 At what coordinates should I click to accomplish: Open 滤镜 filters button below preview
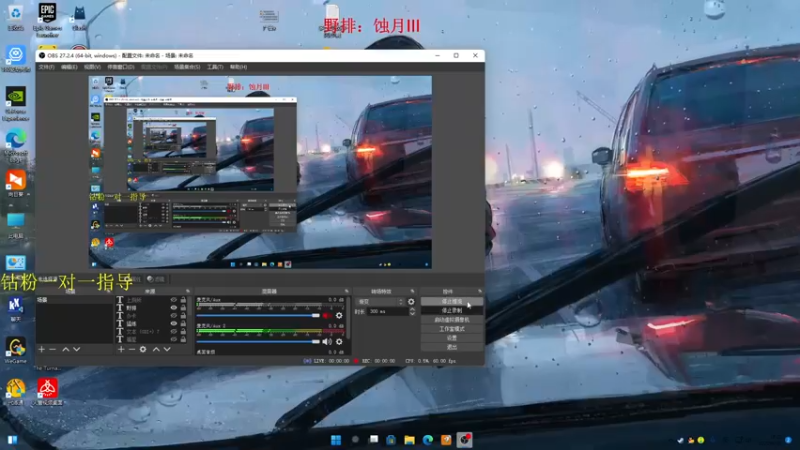click(x=156, y=279)
